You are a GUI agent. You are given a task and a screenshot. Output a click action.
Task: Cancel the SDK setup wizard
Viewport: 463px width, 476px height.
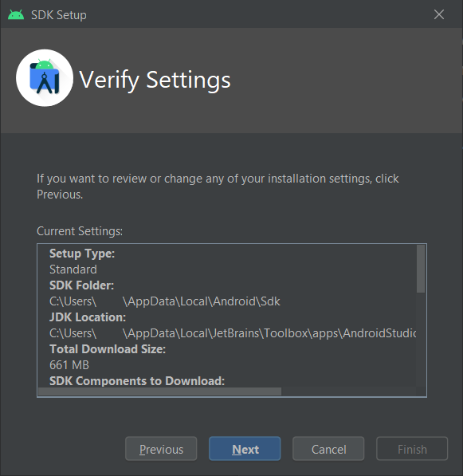328,449
